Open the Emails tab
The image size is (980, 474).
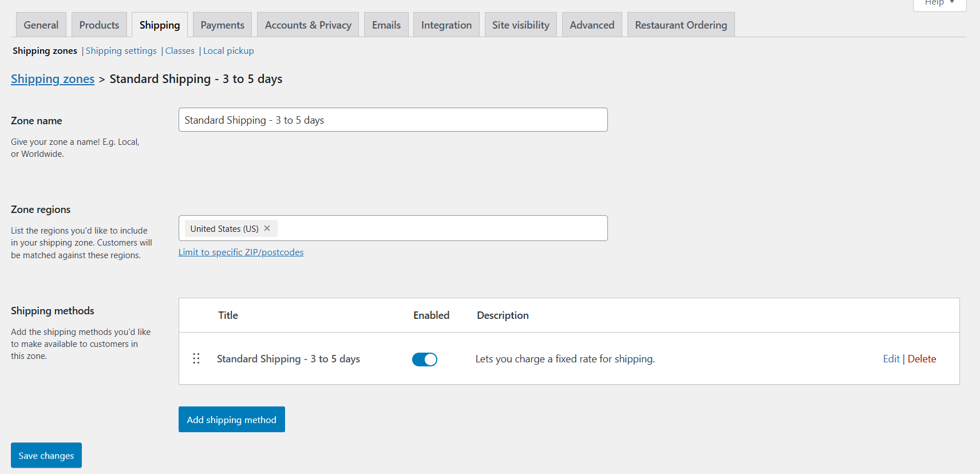(x=386, y=25)
